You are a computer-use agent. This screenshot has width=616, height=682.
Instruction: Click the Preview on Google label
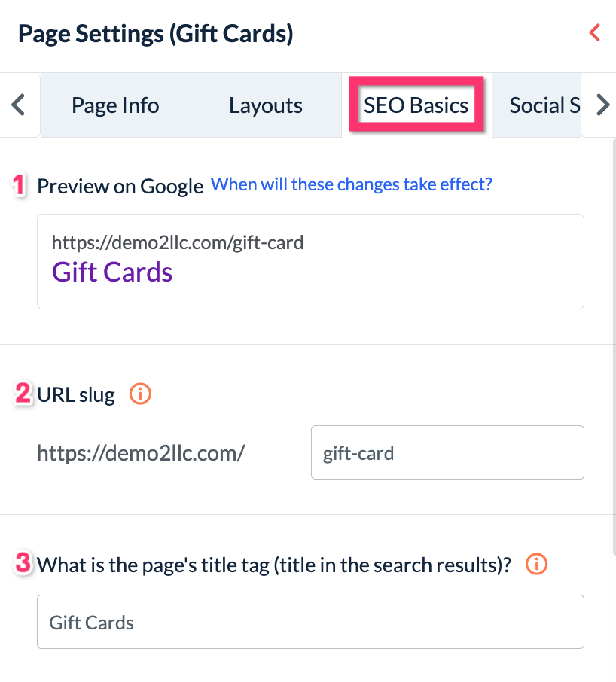(120, 186)
